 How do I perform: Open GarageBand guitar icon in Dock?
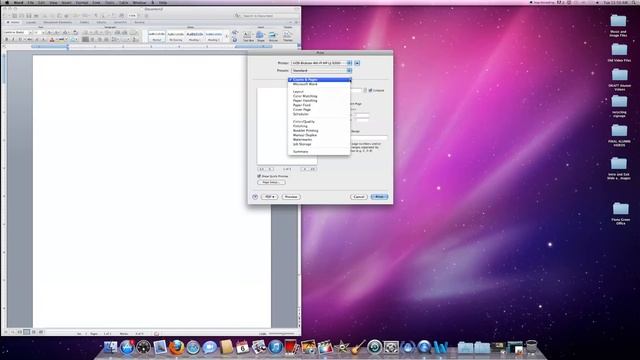pyautogui.click(x=358, y=347)
